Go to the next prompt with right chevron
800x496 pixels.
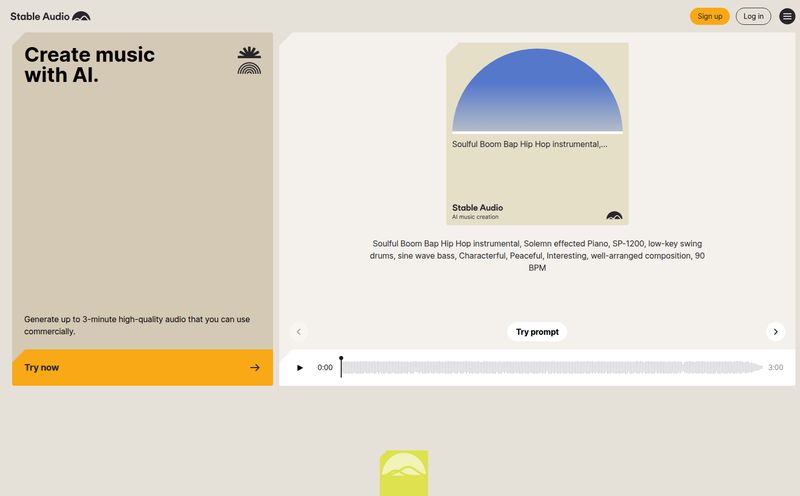775,332
